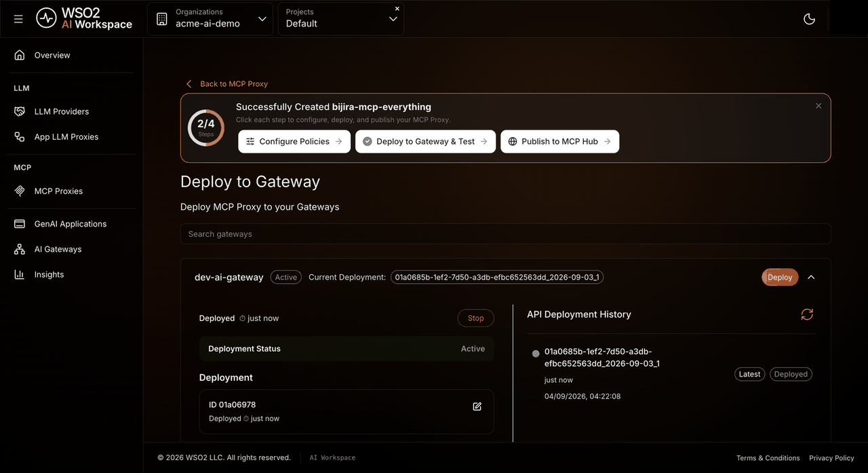Click the WSO2 AI Workspace logo
This screenshot has height=473, width=868.
pos(84,19)
